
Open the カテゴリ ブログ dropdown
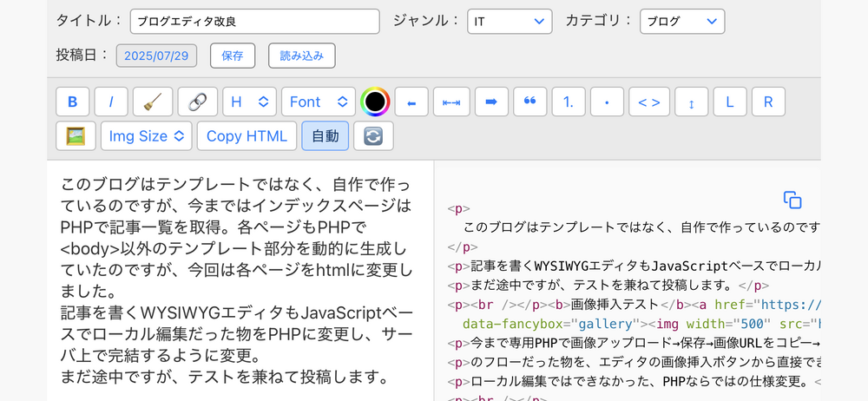tap(682, 22)
